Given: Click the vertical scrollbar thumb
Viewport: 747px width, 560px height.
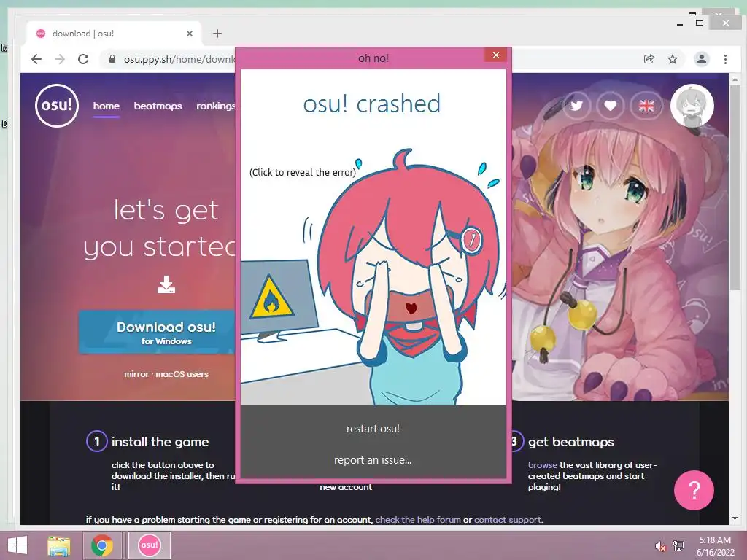Looking at the screenshot, I should coord(735,188).
